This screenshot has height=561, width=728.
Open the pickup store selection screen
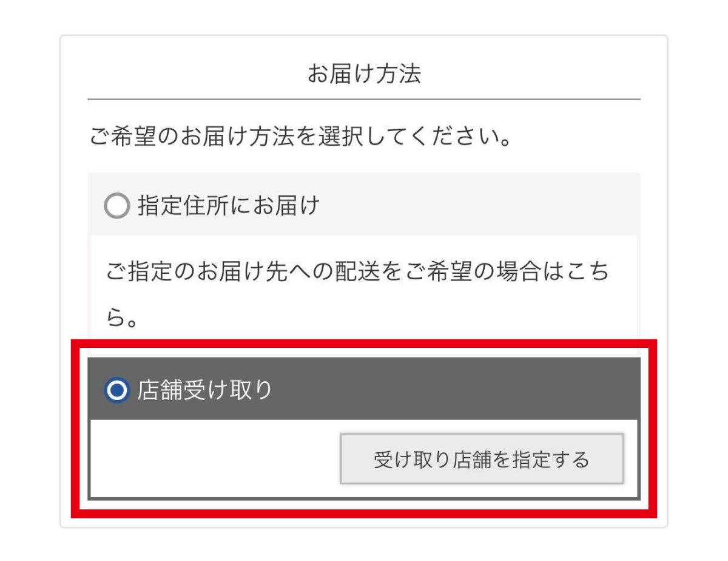[482, 458]
